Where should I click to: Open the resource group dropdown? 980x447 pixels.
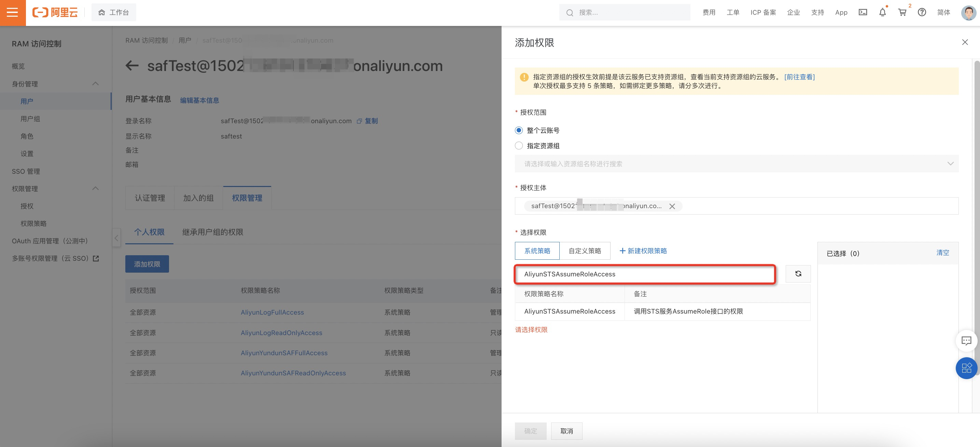[x=737, y=163]
